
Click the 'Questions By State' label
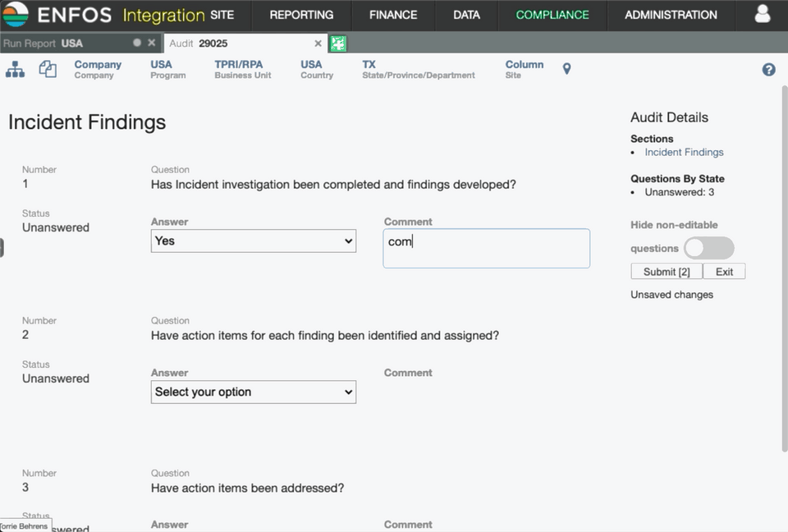pyautogui.click(x=677, y=178)
